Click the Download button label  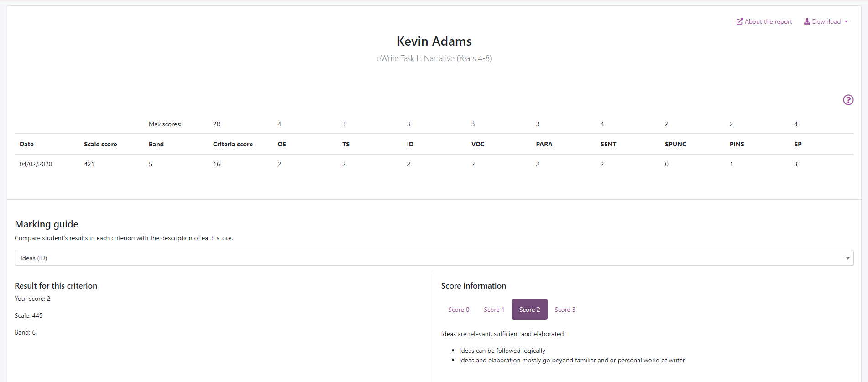click(826, 21)
